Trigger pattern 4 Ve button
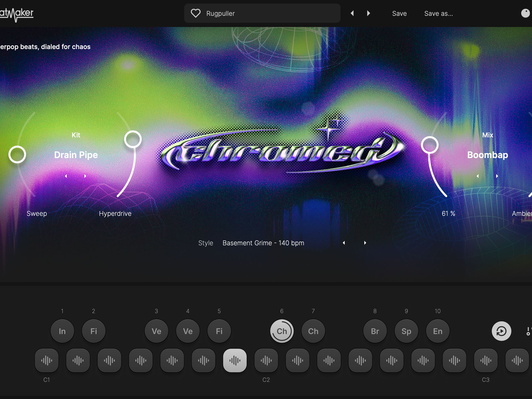Screen dimensions: 532x399 [188, 331]
